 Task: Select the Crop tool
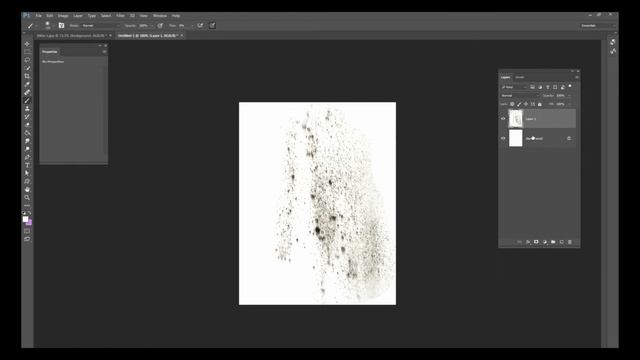27,76
